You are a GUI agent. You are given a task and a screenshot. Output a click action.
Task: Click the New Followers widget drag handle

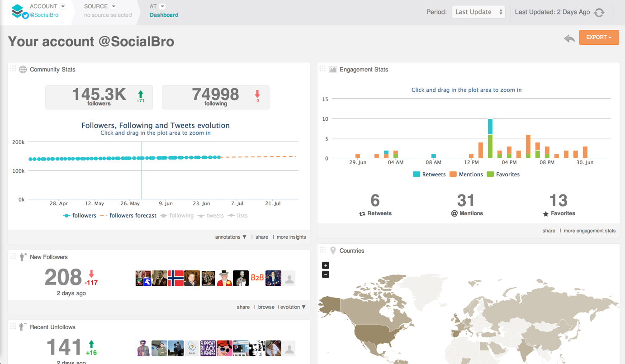tap(13, 256)
